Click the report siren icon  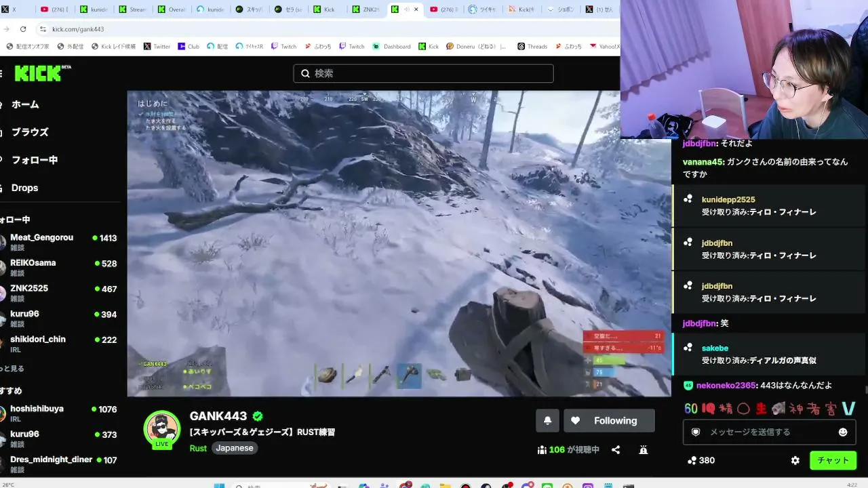click(644, 449)
